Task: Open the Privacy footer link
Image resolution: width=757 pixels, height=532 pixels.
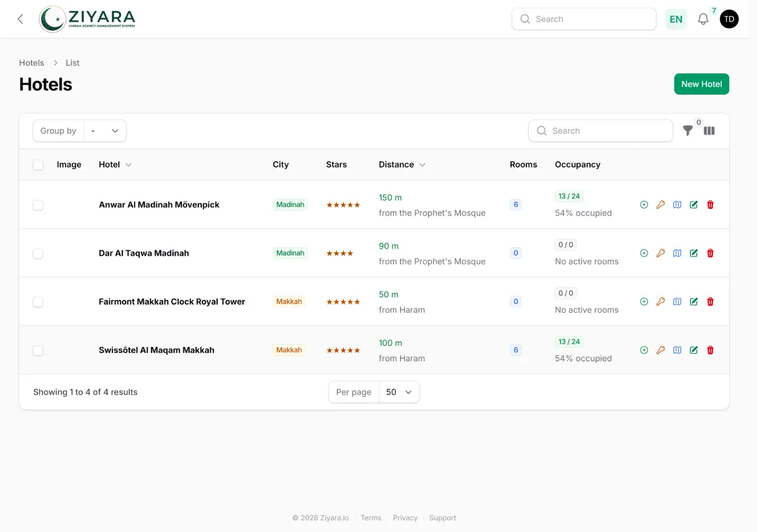Action: point(405,518)
